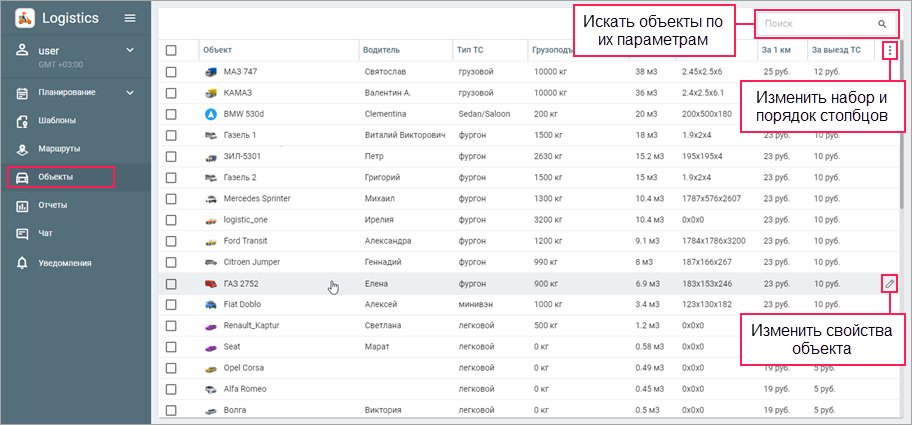Click the search magnifier icon

[x=882, y=23]
